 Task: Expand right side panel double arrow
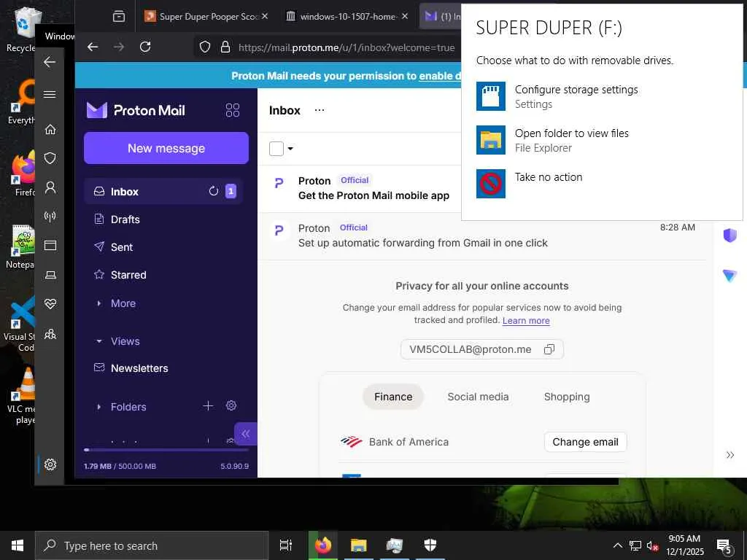pos(729,455)
